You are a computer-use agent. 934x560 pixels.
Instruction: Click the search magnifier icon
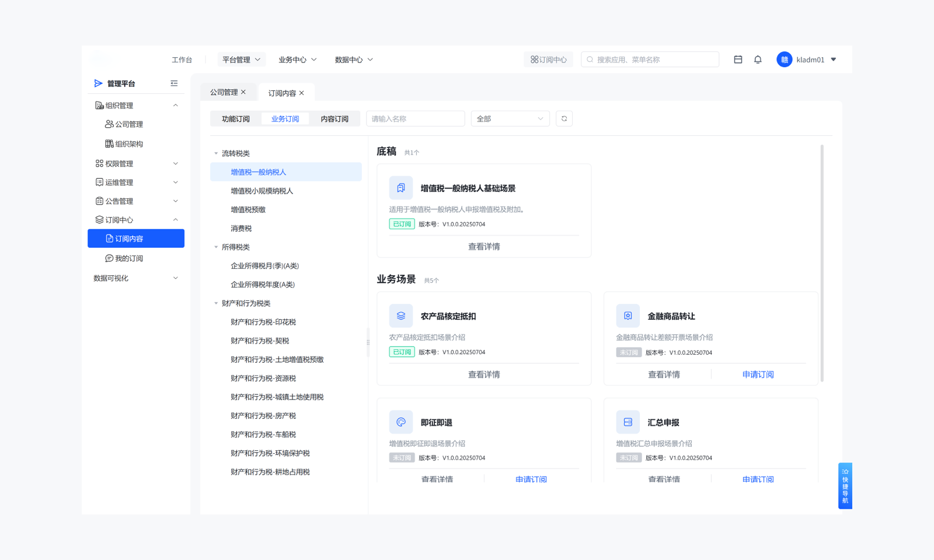click(590, 60)
